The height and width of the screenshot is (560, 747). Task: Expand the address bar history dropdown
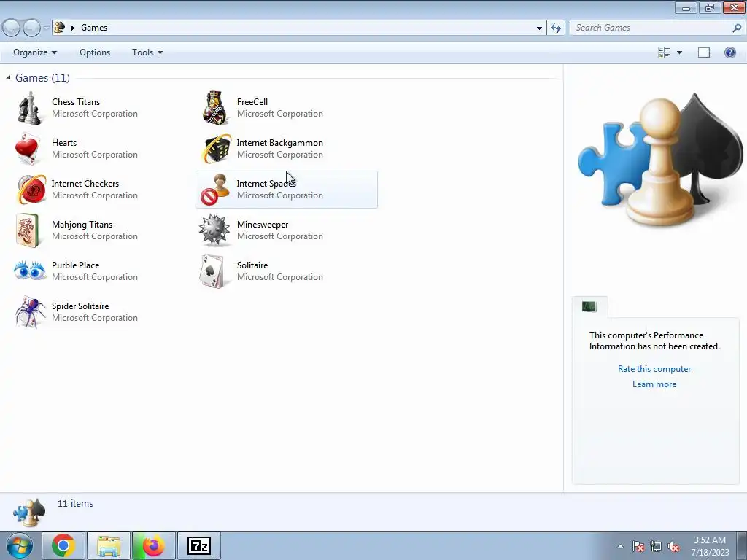point(539,28)
